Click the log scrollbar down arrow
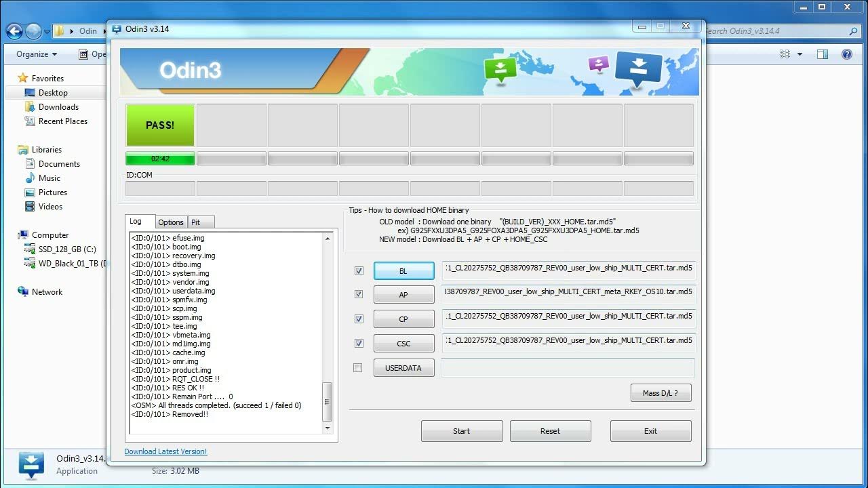This screenshot has width=868, height=488. click(x=328, y=428)
